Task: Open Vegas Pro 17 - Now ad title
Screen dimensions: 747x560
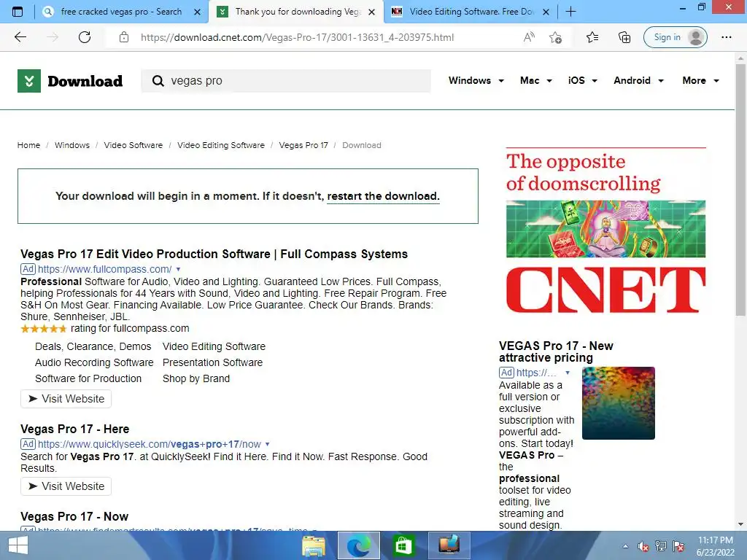Action: [74, 517]
